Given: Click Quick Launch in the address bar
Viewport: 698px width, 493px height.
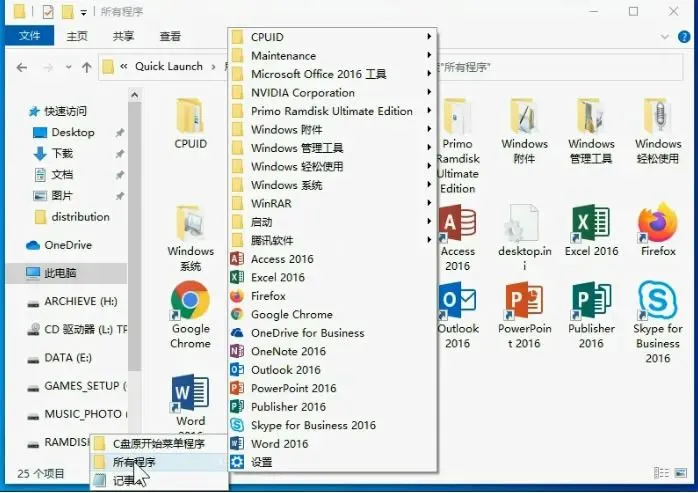Looking at the screenshot, I should (x=169, y=66).
